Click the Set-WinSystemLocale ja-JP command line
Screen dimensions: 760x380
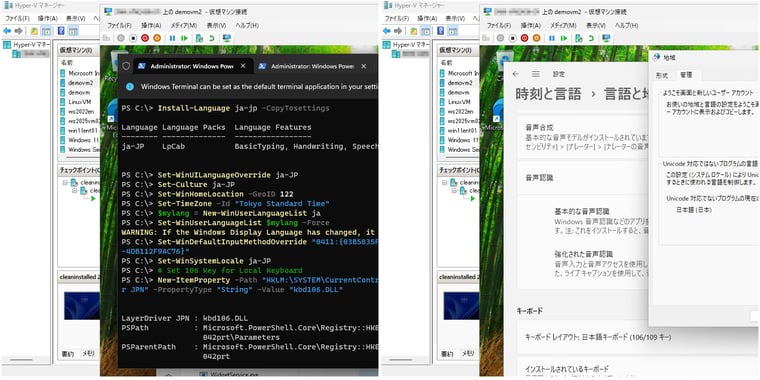click(196, 261)
